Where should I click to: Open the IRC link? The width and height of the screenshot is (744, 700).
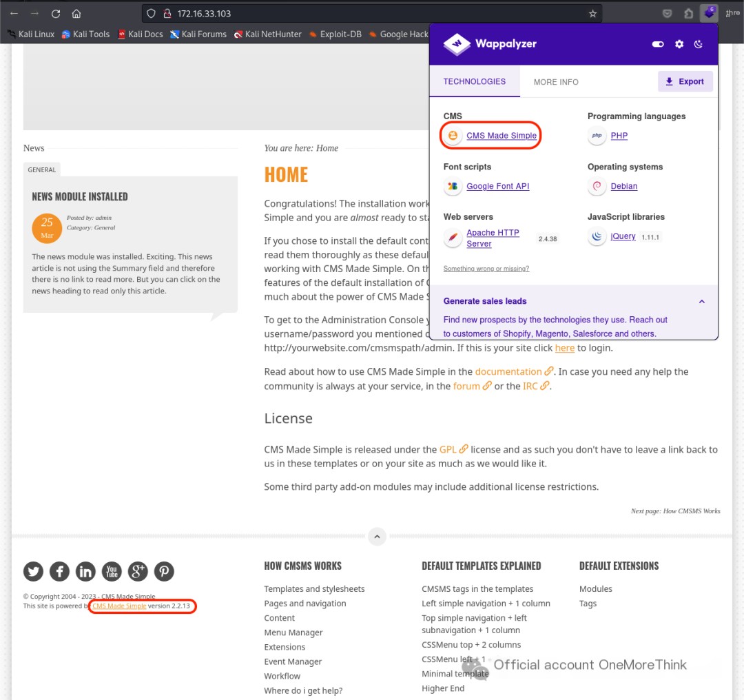pyautogui.click(x=536, y=386)
